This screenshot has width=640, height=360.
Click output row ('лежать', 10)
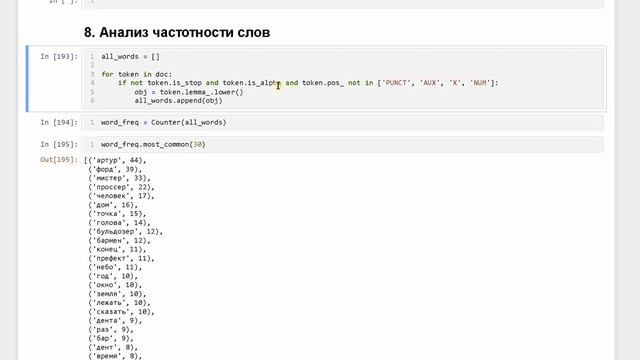(x=120, y=303)
